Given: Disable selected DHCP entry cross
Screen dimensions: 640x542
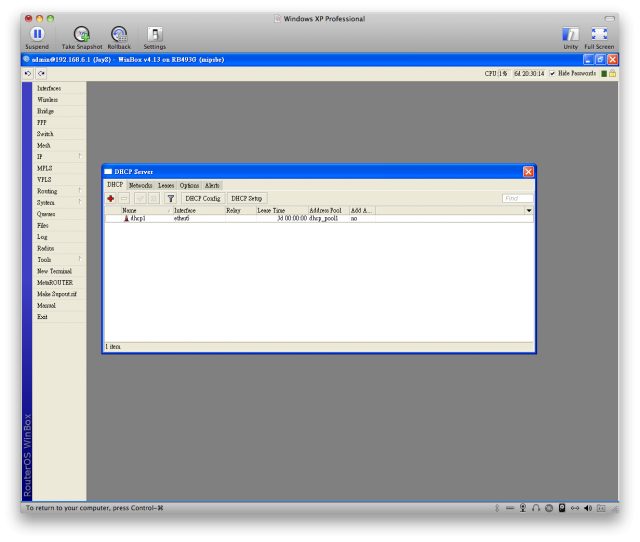Looking at the screenshot, I should tap(153, 198).
